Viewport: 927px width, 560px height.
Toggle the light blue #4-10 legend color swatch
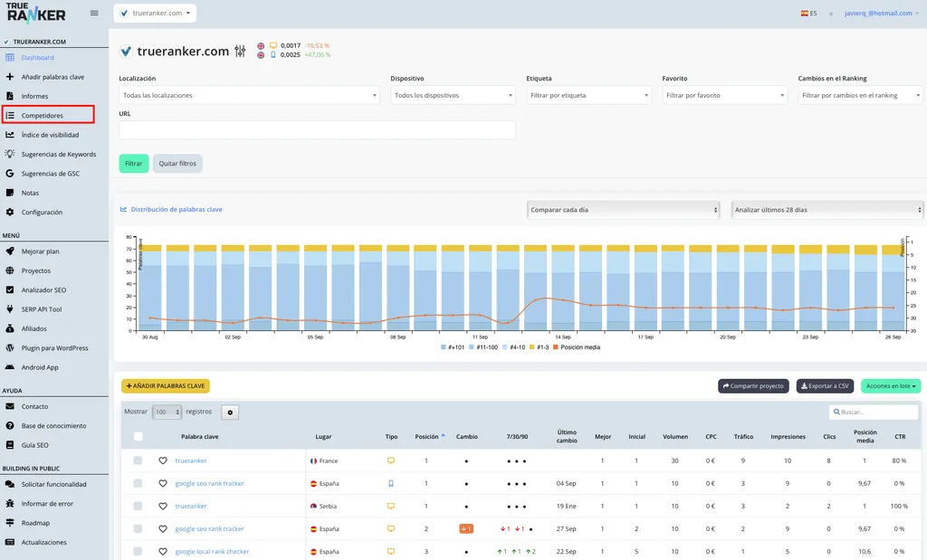pos(505,347)
